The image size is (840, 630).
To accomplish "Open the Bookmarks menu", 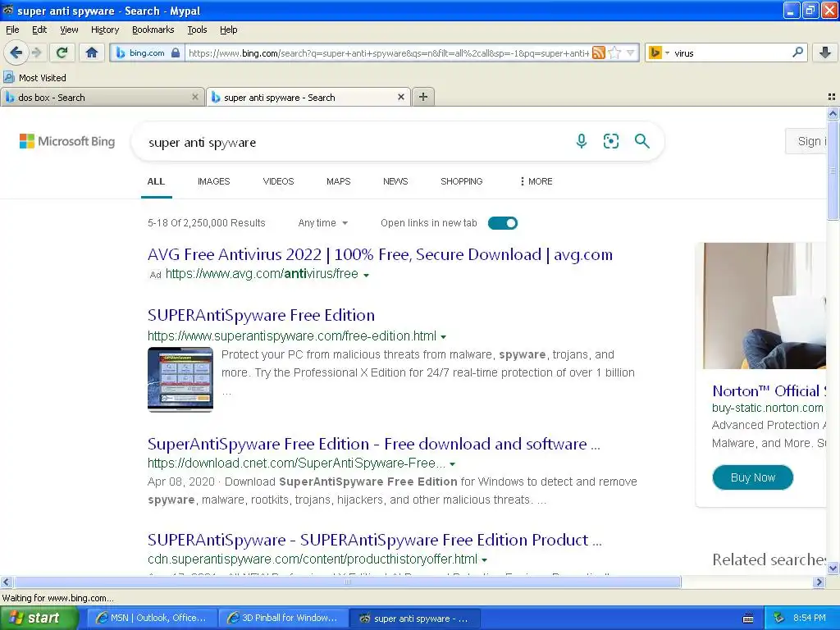I will pos(153,30).
